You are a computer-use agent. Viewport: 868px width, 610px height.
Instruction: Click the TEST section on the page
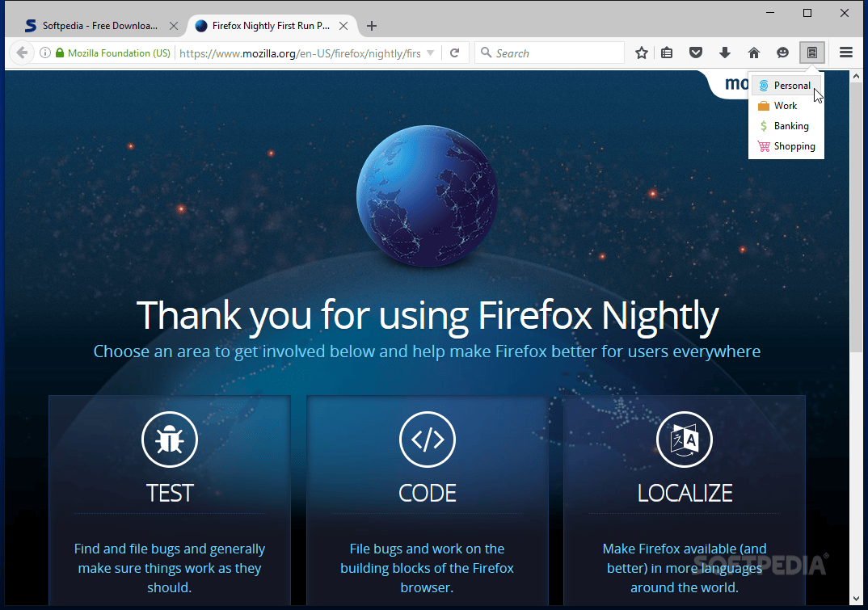coord(169,493)
